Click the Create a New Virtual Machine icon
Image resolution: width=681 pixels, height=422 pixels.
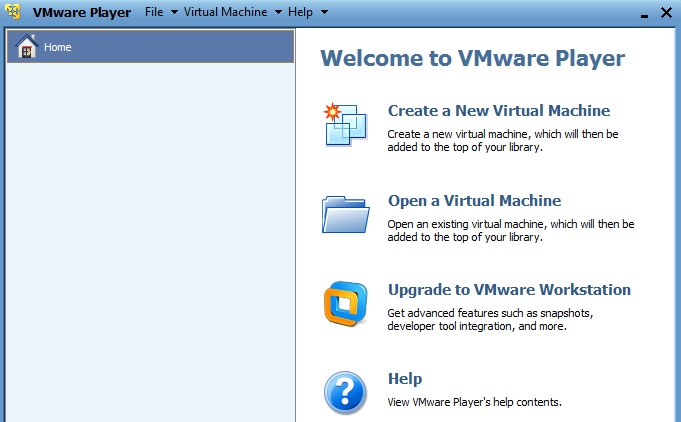(346, 125)
